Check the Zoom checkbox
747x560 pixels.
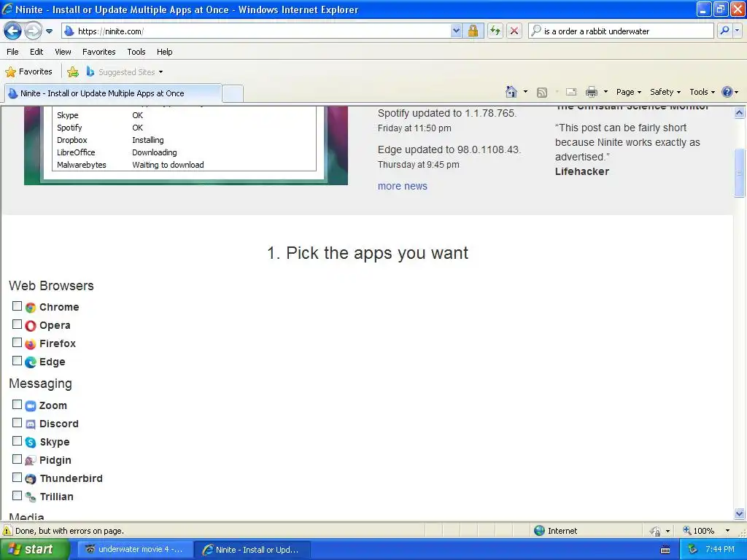[18, 404]
